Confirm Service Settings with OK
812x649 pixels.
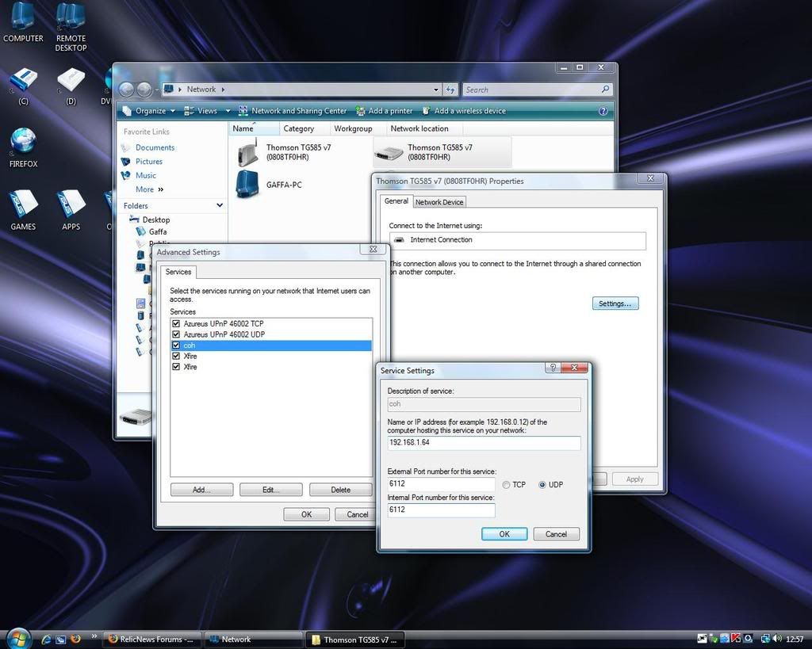point(504,534)
